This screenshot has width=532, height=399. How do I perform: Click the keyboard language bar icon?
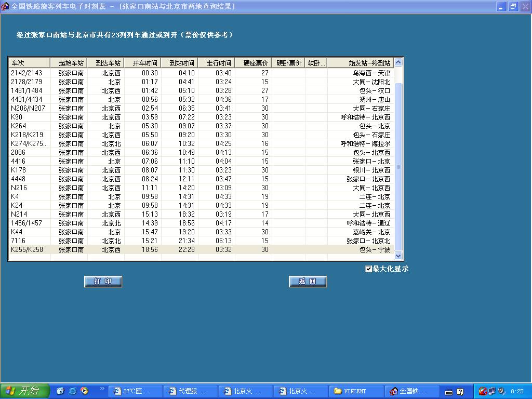tap(448, 392)
